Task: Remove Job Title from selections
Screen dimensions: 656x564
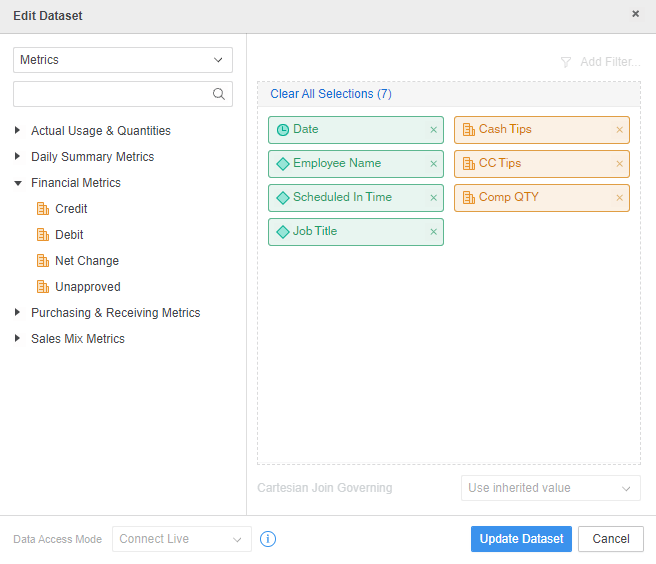Action: point(434,232)
